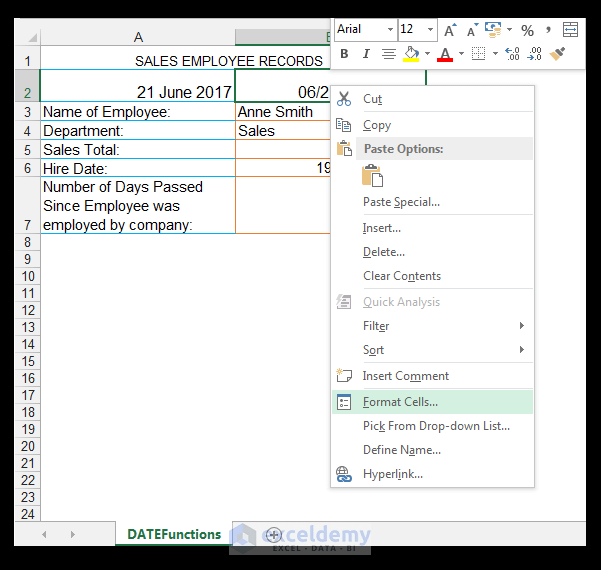601x570 pixels.
Task: Expand the Font Color dropdown arrow
Action: [x=461, y=54]
